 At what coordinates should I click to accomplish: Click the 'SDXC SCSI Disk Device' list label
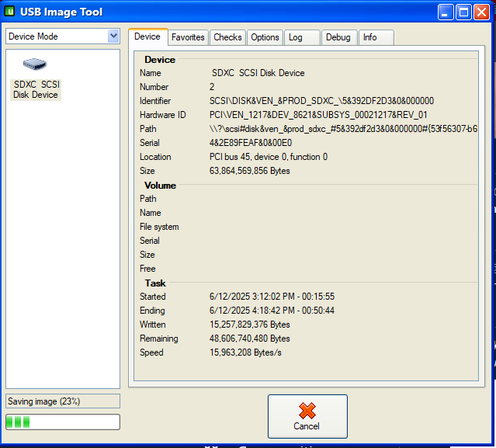(36, 89)
